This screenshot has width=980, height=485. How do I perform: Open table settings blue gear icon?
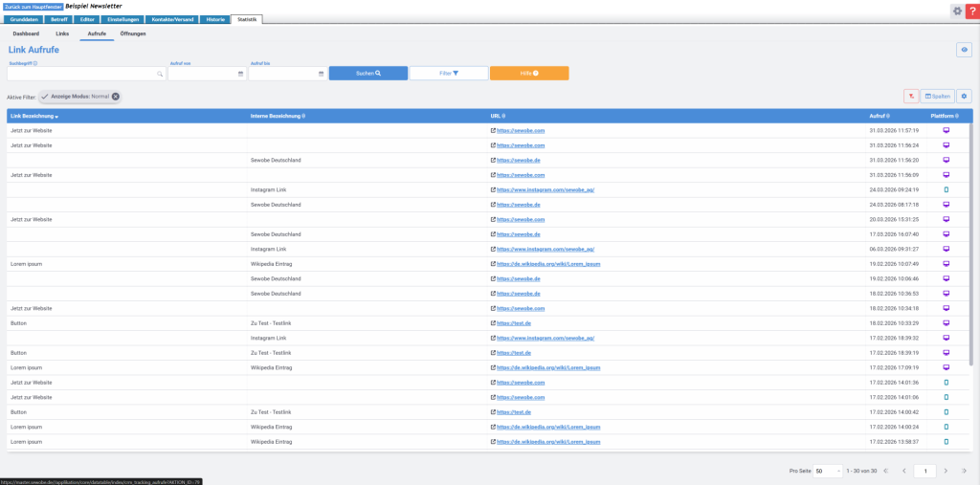[x=964, y=97]
